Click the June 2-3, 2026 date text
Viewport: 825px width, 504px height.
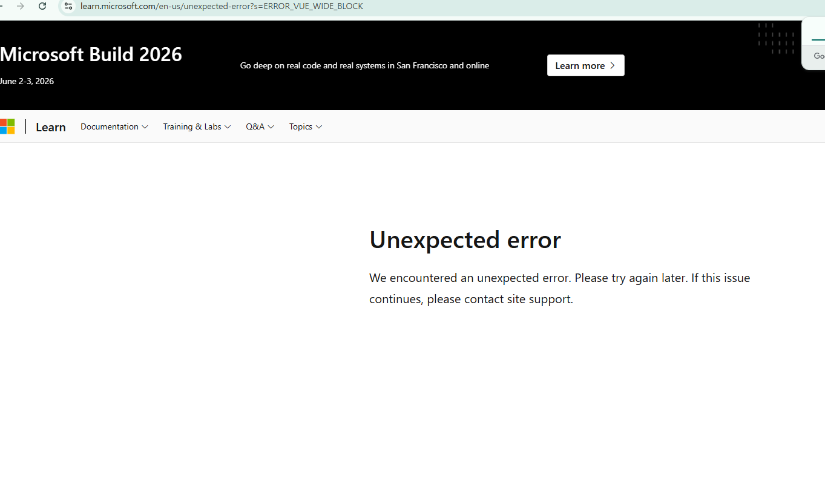click(27, 81)
